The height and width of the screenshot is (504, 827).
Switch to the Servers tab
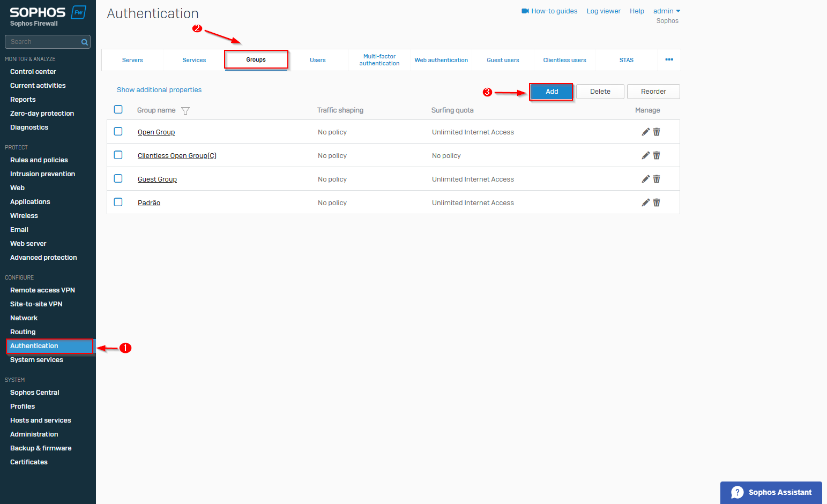tap(132, 60)
